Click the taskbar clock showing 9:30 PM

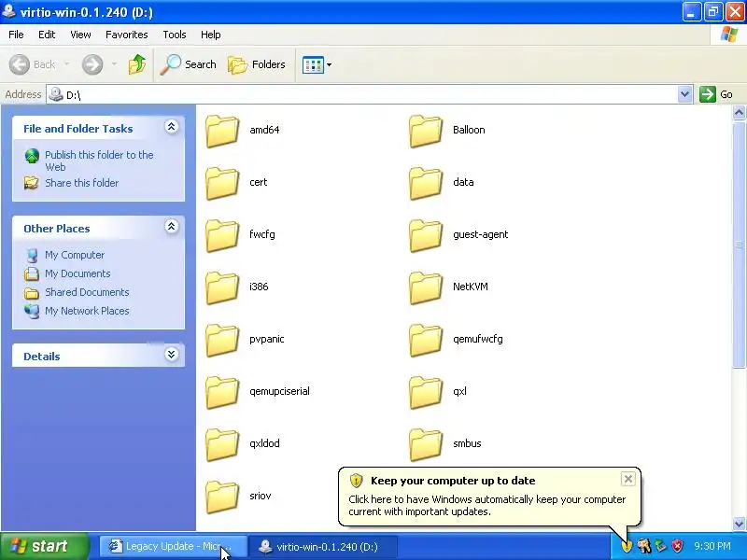(712, 546)
